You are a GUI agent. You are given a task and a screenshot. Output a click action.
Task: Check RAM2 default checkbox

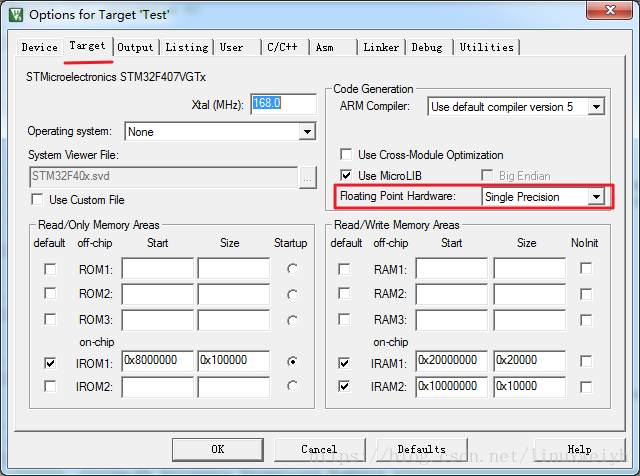coord(344,294)
